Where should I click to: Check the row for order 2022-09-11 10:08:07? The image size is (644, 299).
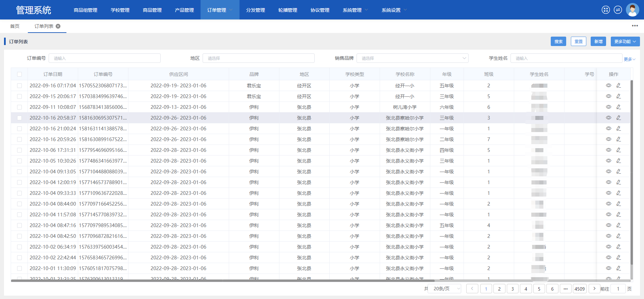click(19, 107)
